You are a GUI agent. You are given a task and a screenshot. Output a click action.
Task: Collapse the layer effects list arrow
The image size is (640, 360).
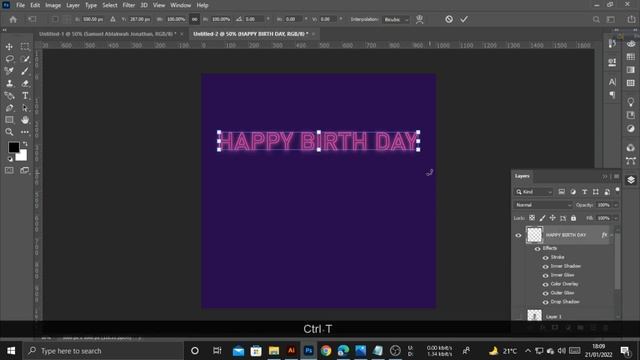611,235
